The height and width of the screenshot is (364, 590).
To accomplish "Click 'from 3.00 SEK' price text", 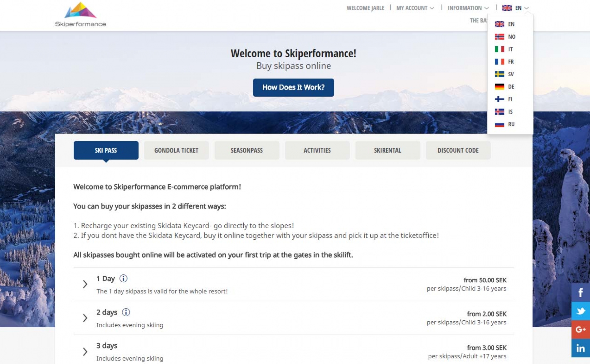I will (x=486, y=347).
